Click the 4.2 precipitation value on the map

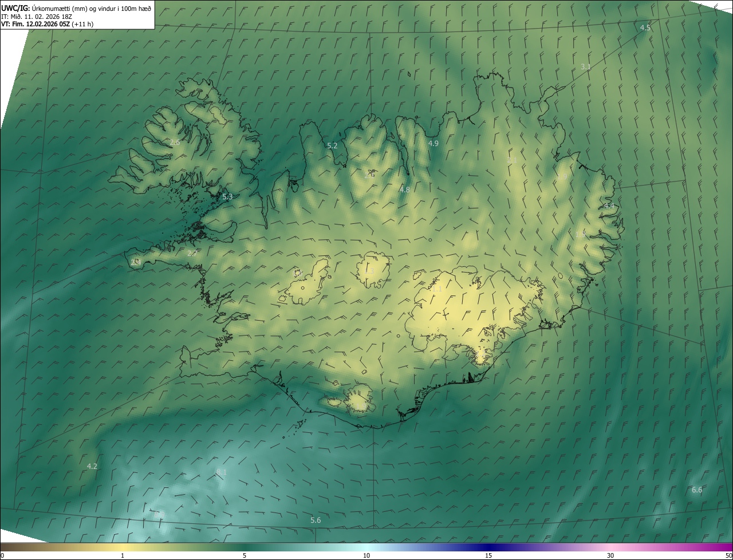[92, 467]
